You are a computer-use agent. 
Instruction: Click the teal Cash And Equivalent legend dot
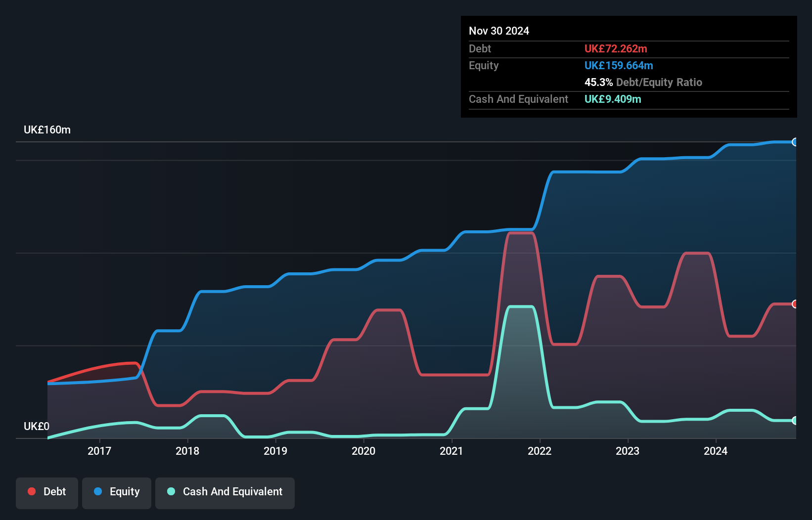[171, 491]
